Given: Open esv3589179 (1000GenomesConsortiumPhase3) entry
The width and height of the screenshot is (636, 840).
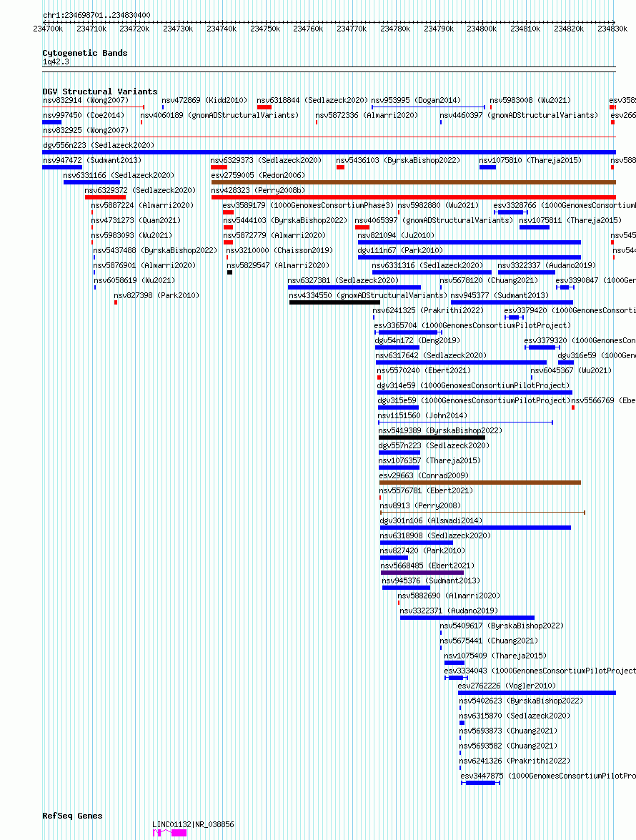Looking at the screenshot, I should click(x=308, y=205).
